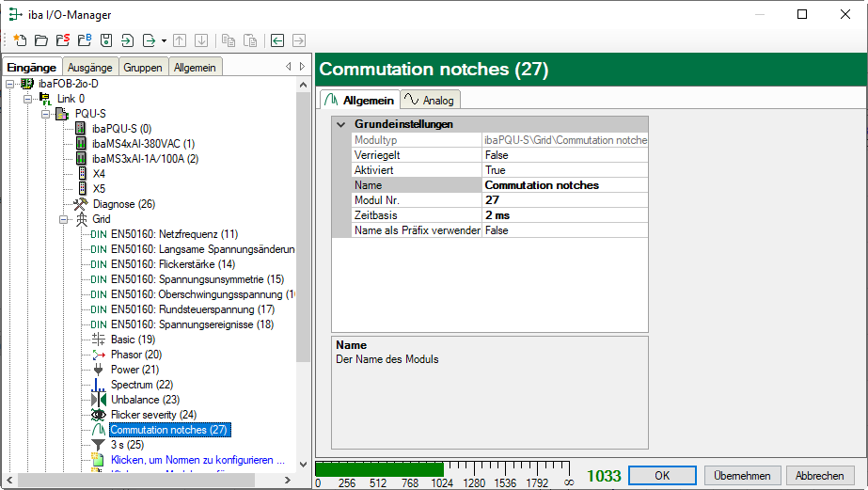Click the Klicken, um Normen zu konfigurieren link

197,460
